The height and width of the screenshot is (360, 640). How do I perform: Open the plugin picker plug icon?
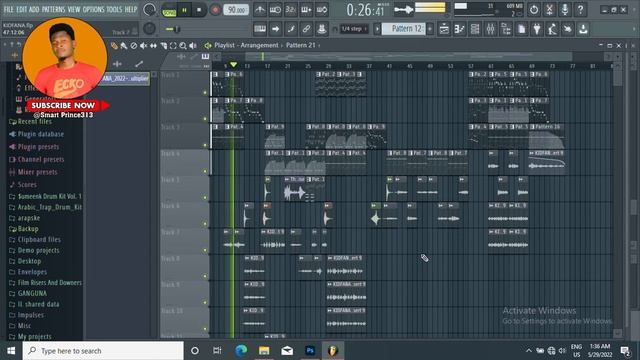[537, 29]
